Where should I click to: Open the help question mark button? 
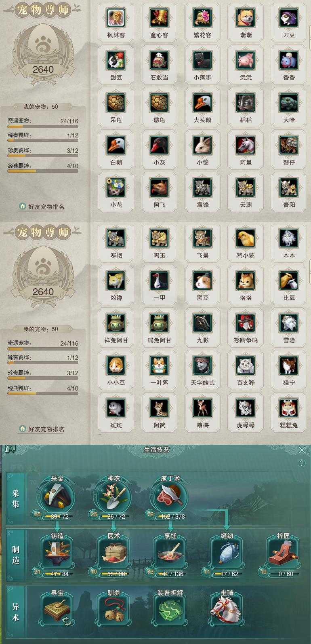coord(302,463)
